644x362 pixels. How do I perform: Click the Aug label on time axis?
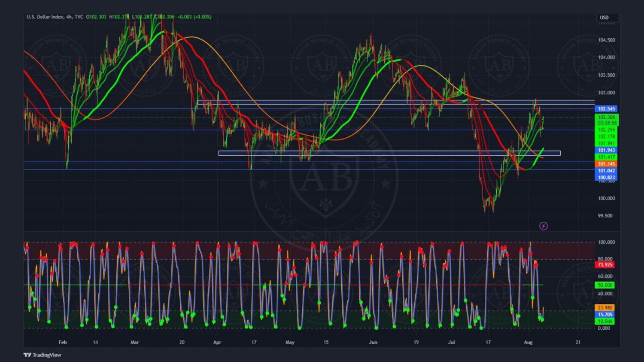point(528,342)
